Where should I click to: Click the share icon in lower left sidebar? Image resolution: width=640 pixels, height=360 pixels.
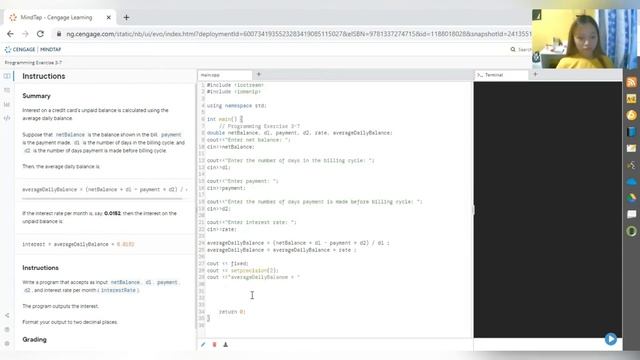(x=7, y=315)
